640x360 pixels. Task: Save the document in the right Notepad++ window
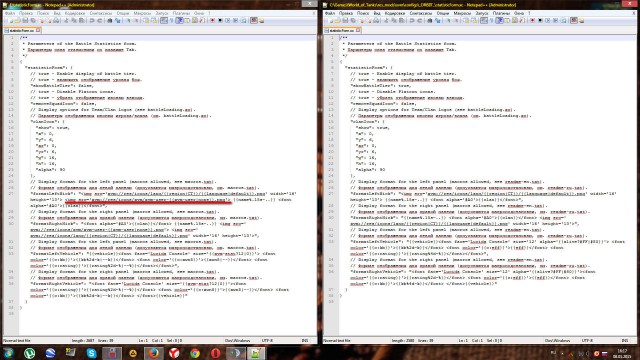(x=345, y=20)
